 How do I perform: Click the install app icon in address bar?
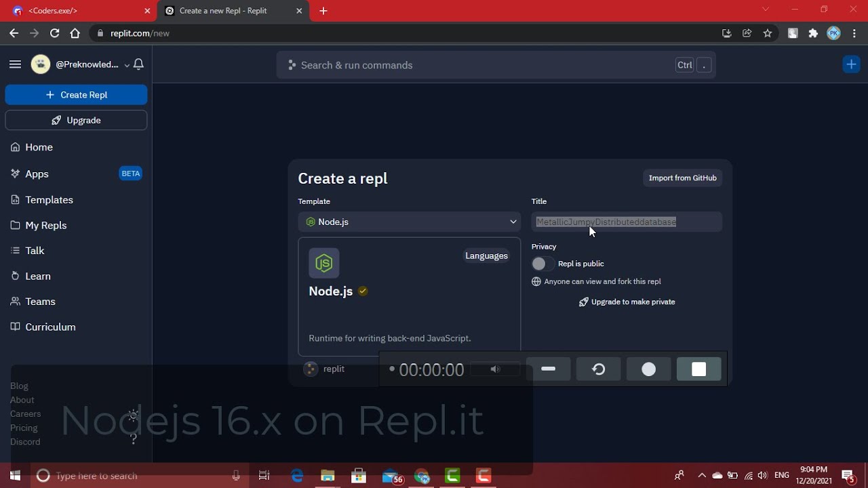[x=726, y=33]
